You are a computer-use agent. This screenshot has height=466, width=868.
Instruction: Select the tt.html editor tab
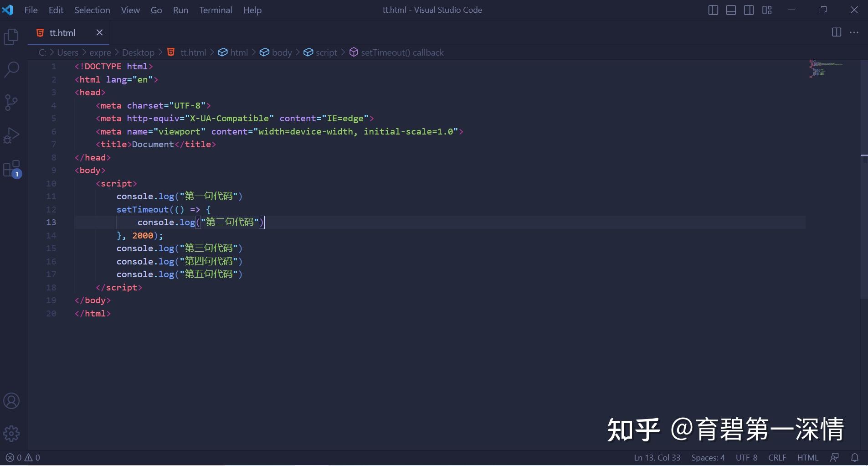tap(62, 32)
